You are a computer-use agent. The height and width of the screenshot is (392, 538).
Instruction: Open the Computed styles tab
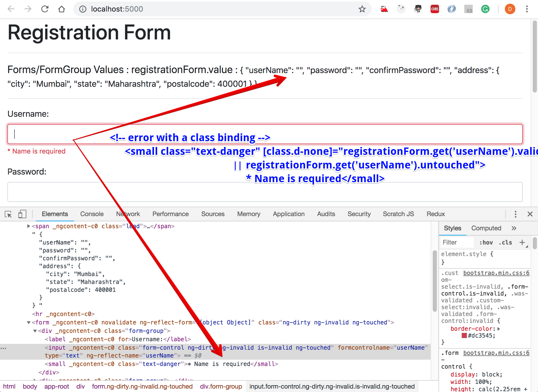(x=486, y=228)
